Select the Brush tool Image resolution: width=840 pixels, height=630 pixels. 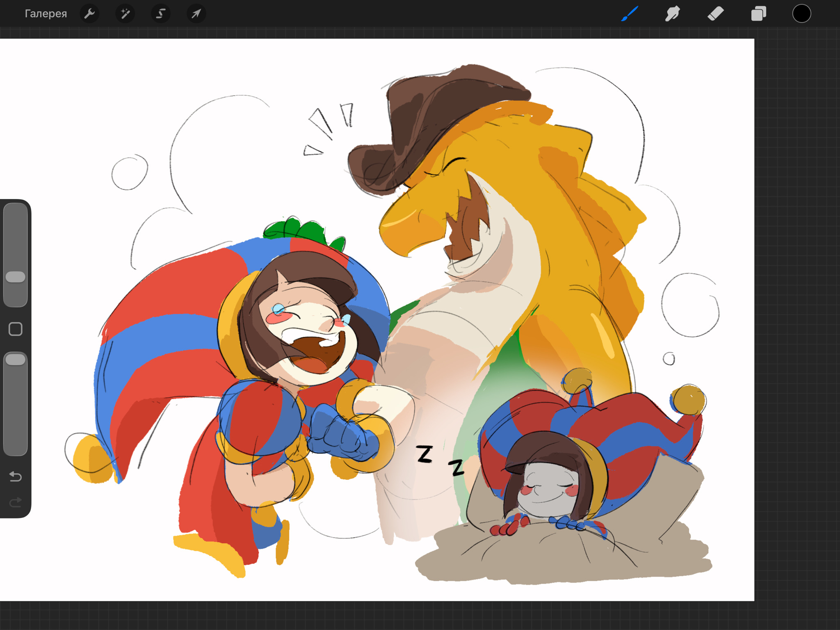pos(630,14)
